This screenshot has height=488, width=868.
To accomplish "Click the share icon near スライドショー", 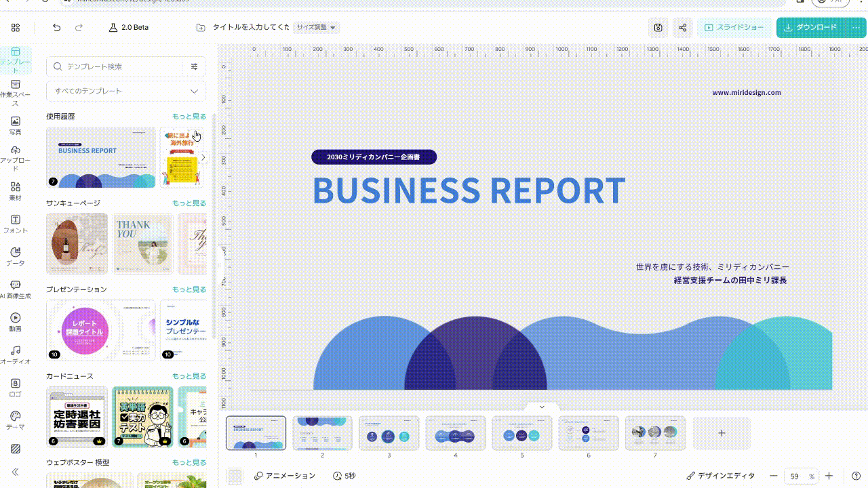I will 682,28.
